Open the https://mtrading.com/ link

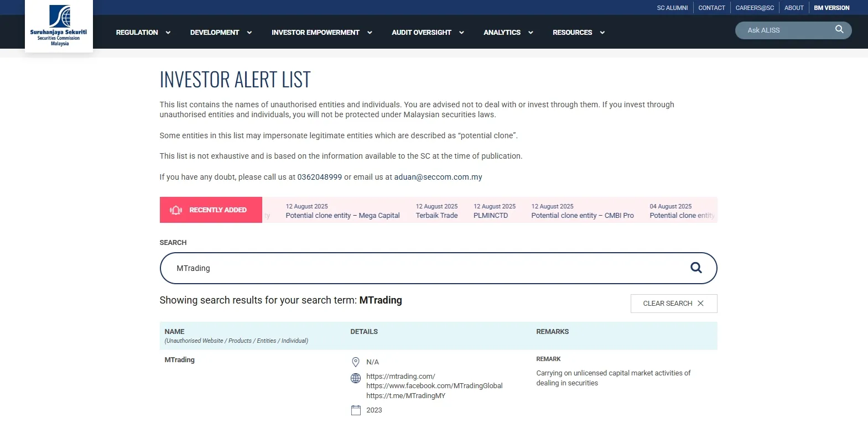click(x=401, y=377)
